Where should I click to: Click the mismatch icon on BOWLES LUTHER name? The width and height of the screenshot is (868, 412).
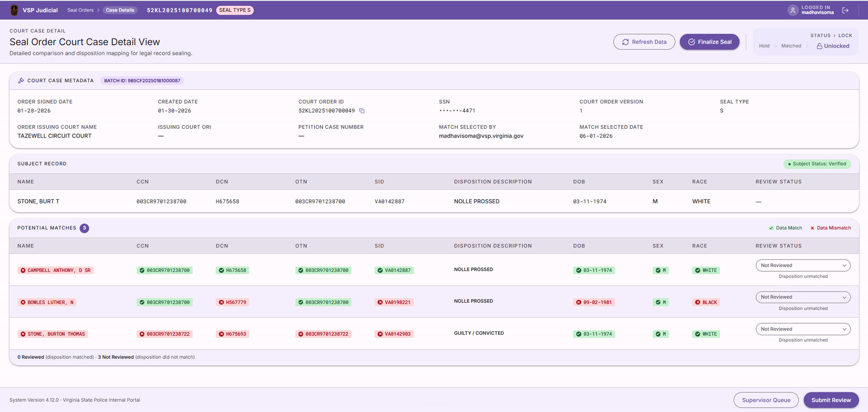(x=23, y=302)
